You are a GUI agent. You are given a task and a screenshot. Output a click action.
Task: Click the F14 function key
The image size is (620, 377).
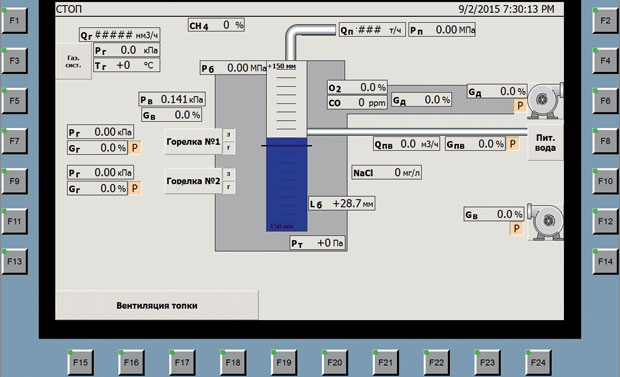pos(605,261)
